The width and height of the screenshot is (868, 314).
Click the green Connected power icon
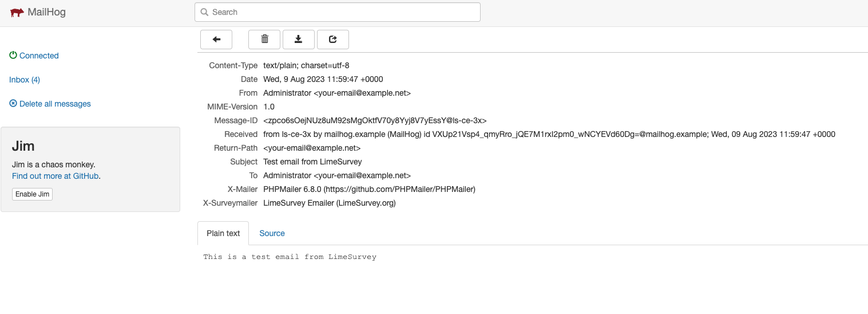pyautogui.click(x=13, y=56)
